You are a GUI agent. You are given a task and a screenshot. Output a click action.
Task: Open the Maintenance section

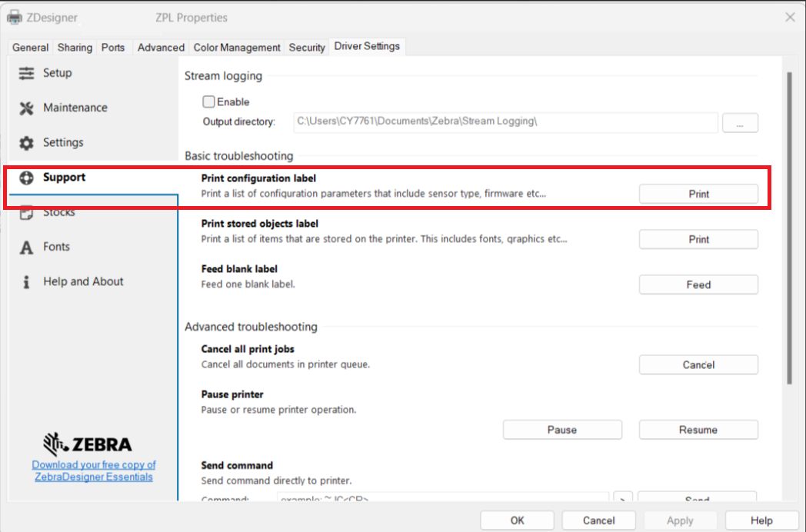pos(74,108)
